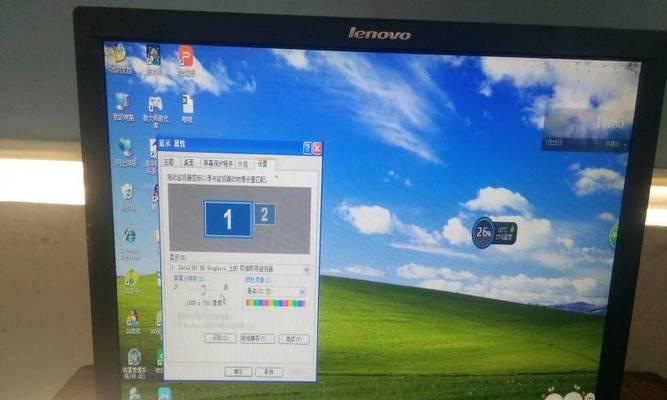Open the My Computer desktop icon

coord(123,107)
